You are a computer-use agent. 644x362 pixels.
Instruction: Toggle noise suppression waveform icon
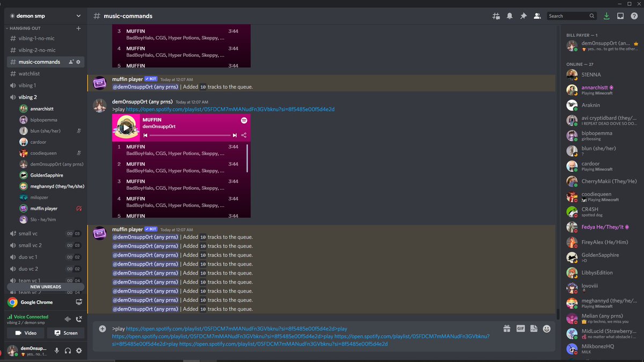(68, 319)
